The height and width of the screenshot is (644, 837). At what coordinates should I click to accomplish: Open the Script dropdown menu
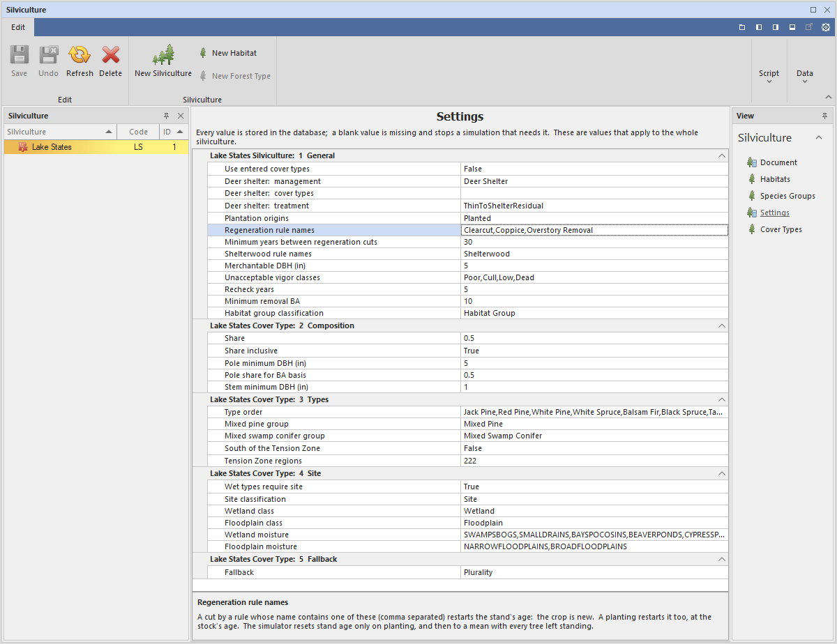point(769,76)
